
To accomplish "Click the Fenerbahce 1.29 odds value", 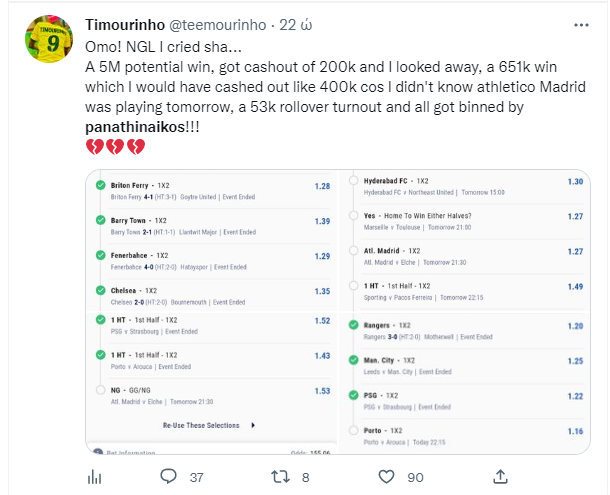I will coord(322,256).
